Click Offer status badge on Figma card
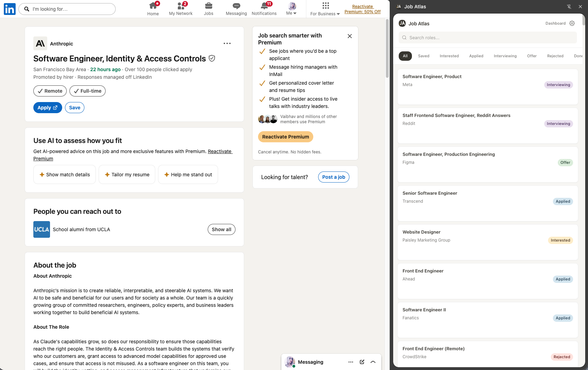 click(x=565, y=162)
